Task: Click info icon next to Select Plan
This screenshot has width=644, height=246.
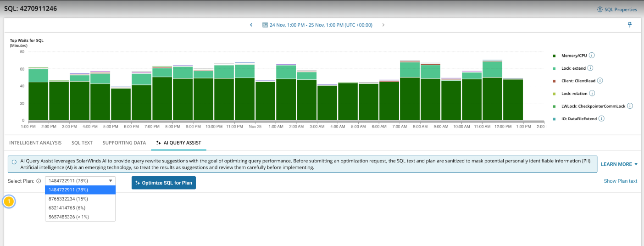Action: [x=39, y=181]
